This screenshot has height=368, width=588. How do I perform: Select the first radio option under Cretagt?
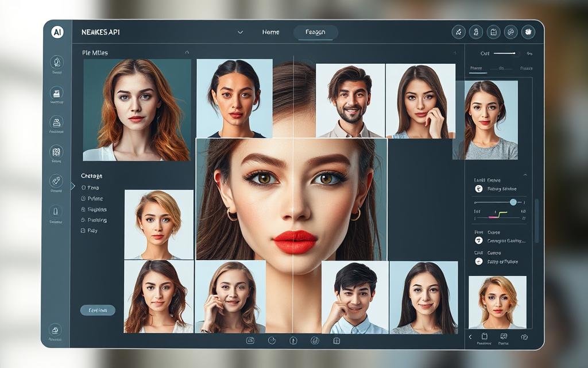83,188
